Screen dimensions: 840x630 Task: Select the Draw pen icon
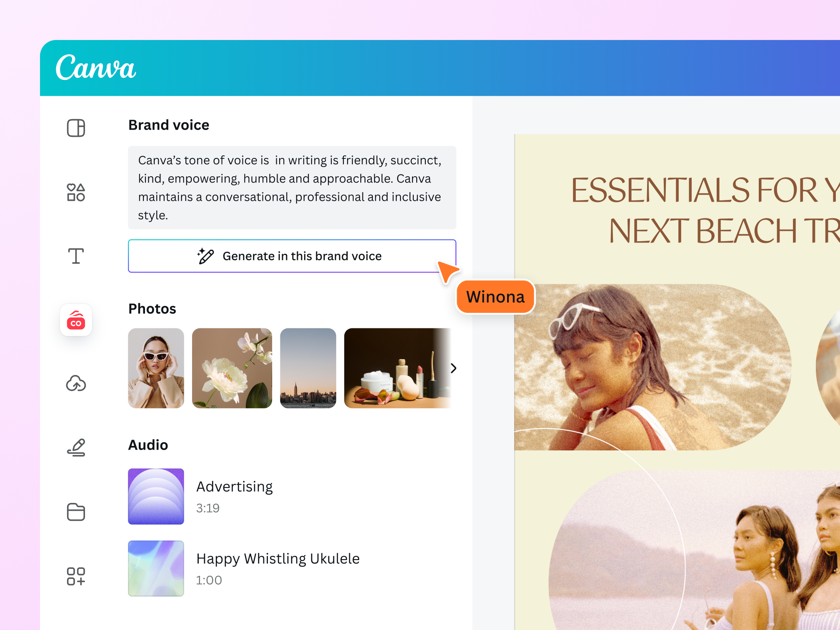[x=76, y=447]
